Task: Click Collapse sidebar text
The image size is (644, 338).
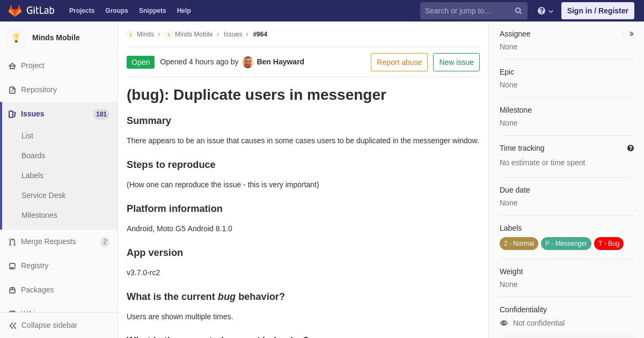Action: pos(49,325)
